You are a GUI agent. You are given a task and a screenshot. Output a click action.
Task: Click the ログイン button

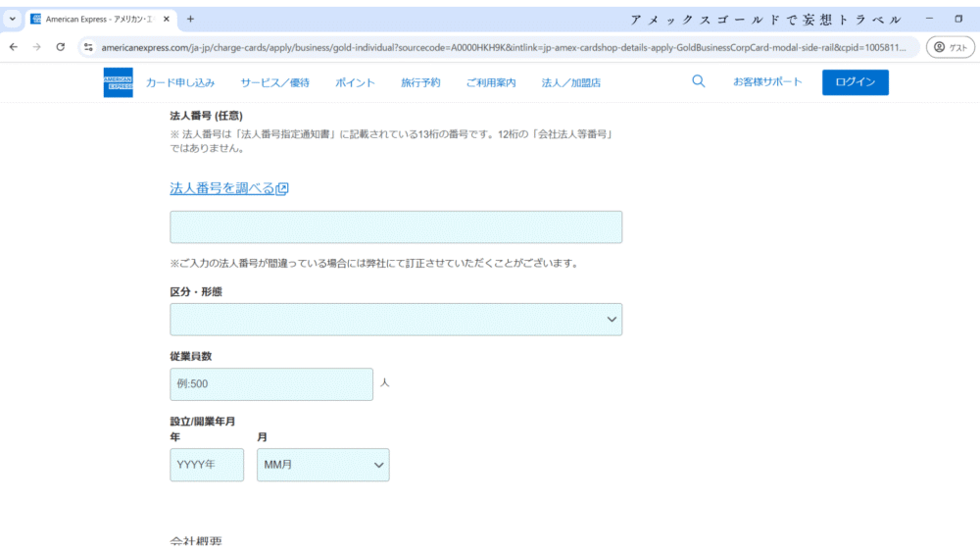click(x=855, y=82)
